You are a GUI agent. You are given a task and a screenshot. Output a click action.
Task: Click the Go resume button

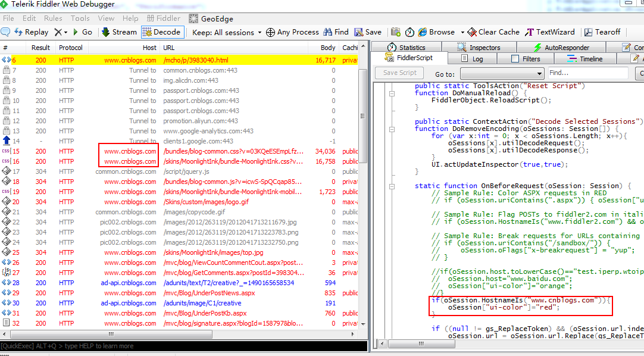(82, 32)
